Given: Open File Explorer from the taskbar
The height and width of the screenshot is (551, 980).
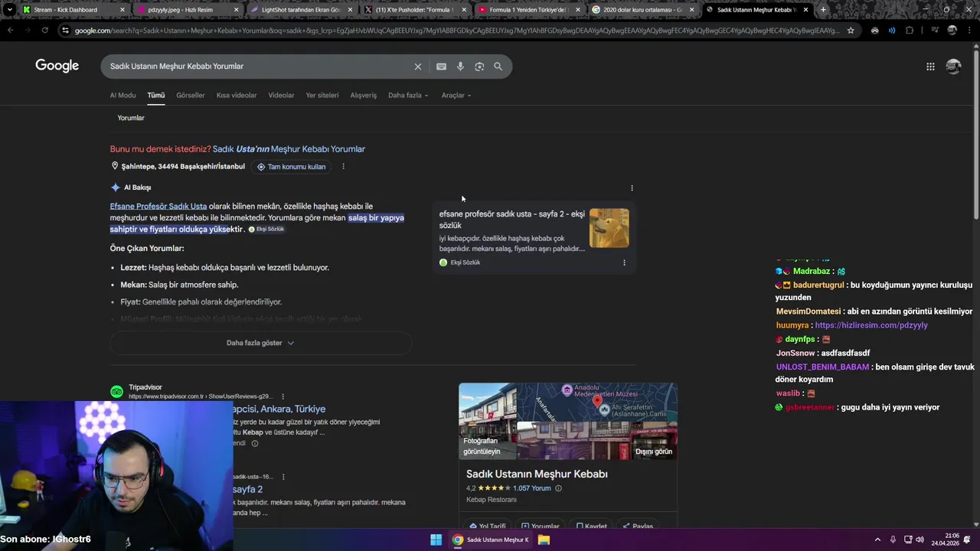Looking at the screenshot, I should tap(544, 540).
